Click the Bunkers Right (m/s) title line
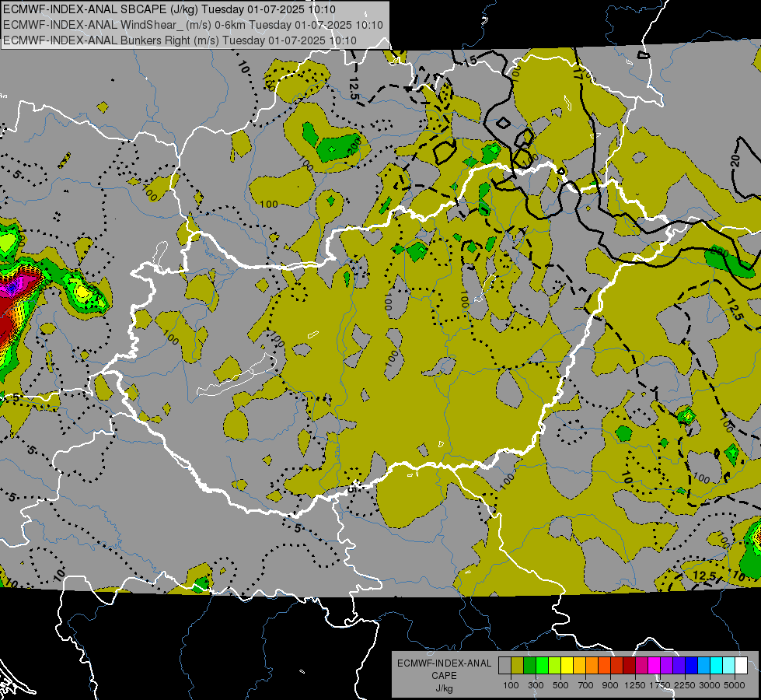Image resolution: width=761 pixels, height=700 pixels. point(180,40)
